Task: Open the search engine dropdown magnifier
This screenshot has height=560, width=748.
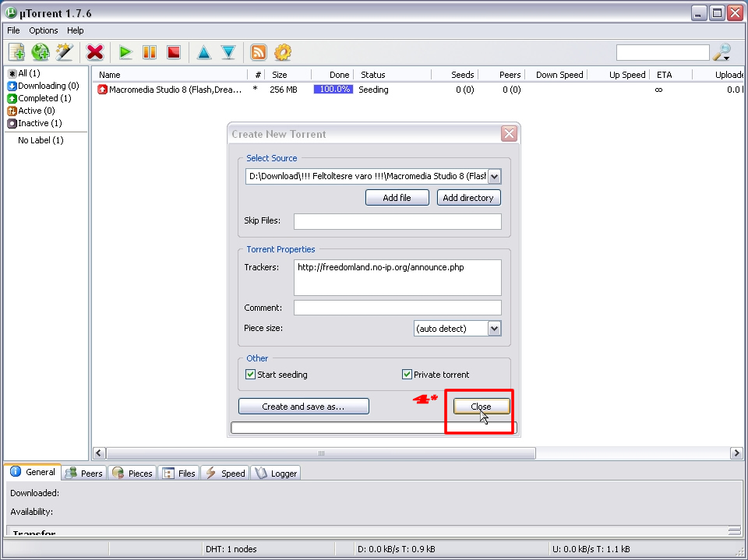Action: pyautogui.click(x=722, y=53)
